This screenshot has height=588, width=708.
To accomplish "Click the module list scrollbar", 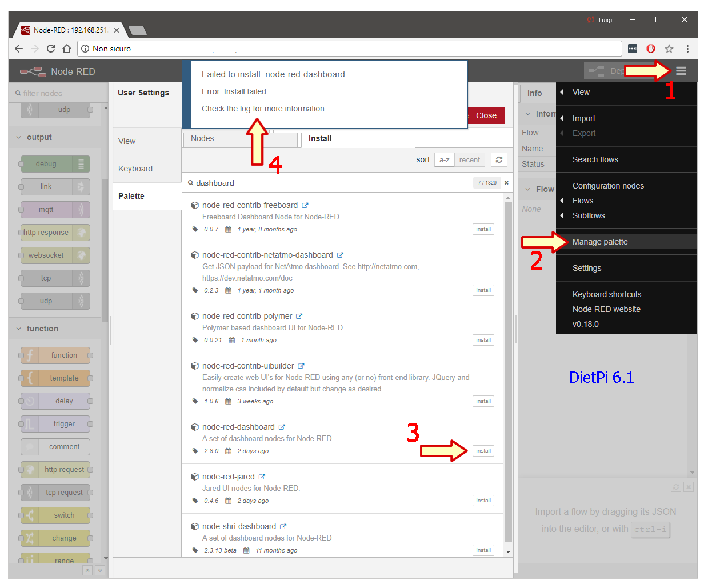I will pyautogui.click(x=509, y=371).
